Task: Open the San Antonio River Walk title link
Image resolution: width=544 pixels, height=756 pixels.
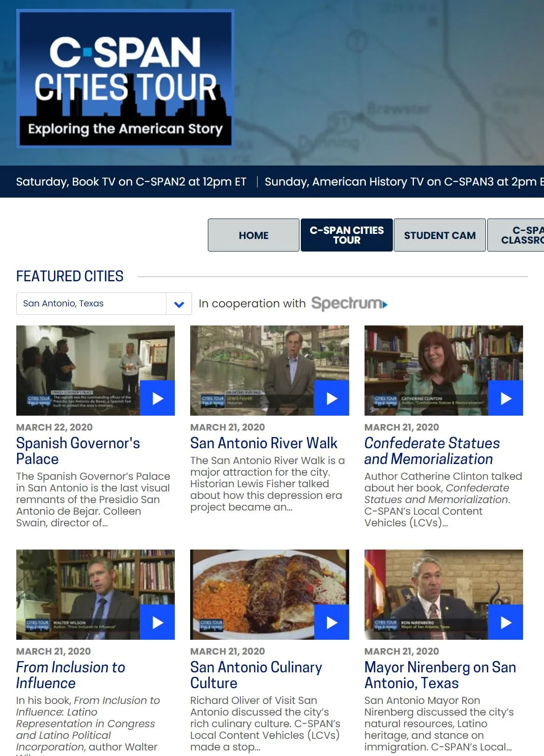Action: 264,443
